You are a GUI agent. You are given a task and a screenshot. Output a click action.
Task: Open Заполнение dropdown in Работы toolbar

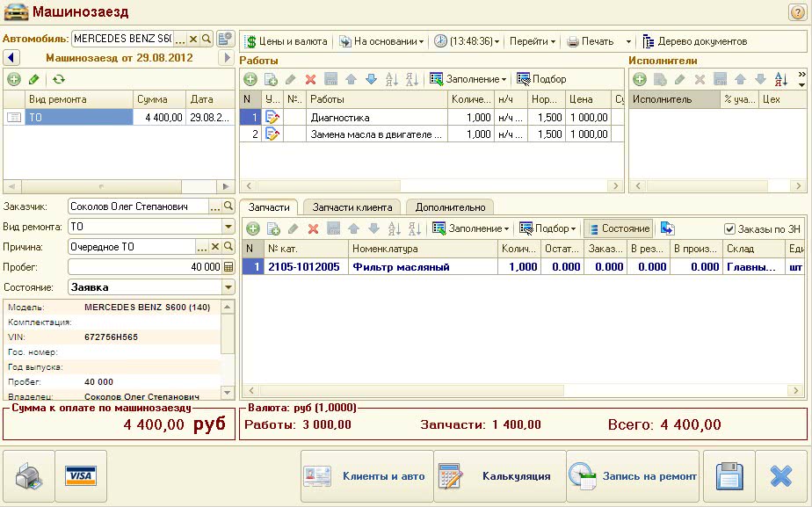point(468,79)
